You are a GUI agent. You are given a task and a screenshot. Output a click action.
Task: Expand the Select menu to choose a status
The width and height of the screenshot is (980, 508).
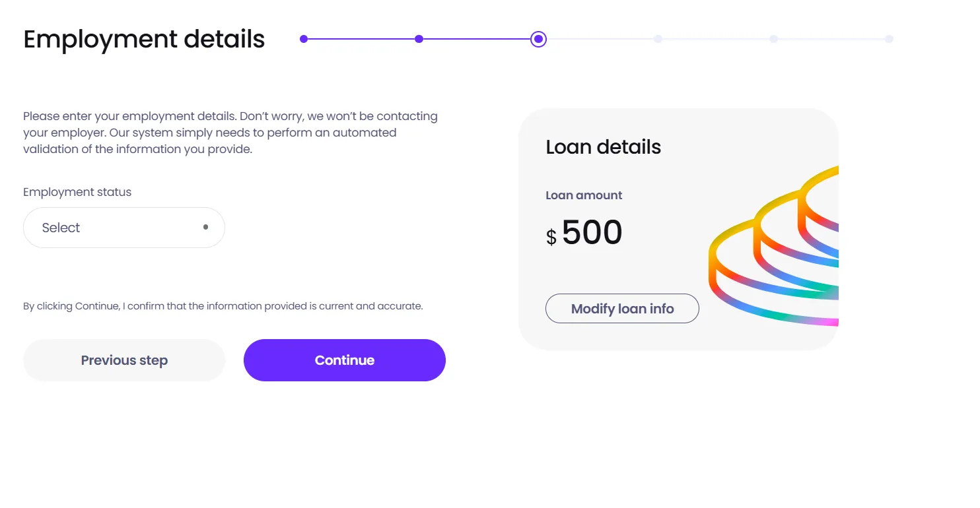click(x=123, y=227)
